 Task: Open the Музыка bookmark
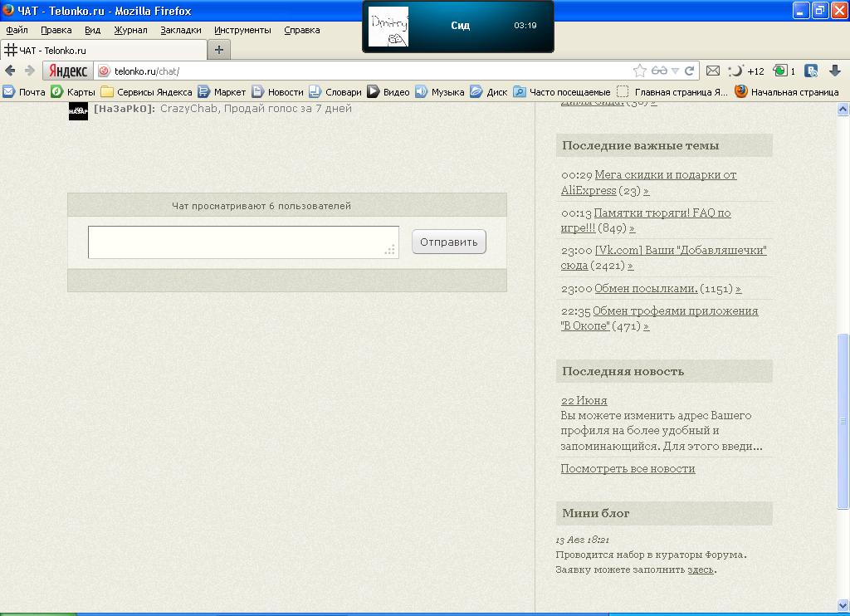pyautogui.click(x=440, y=92)
